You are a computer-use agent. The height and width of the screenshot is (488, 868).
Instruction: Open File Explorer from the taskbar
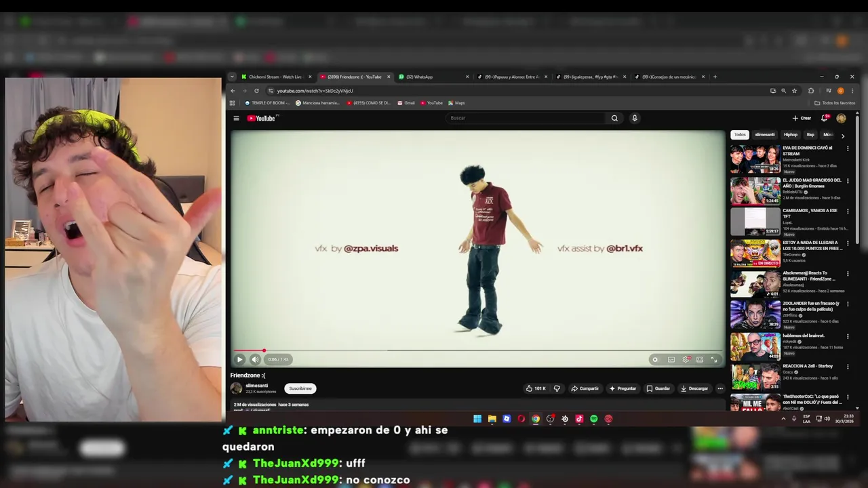tap(492, 419)
